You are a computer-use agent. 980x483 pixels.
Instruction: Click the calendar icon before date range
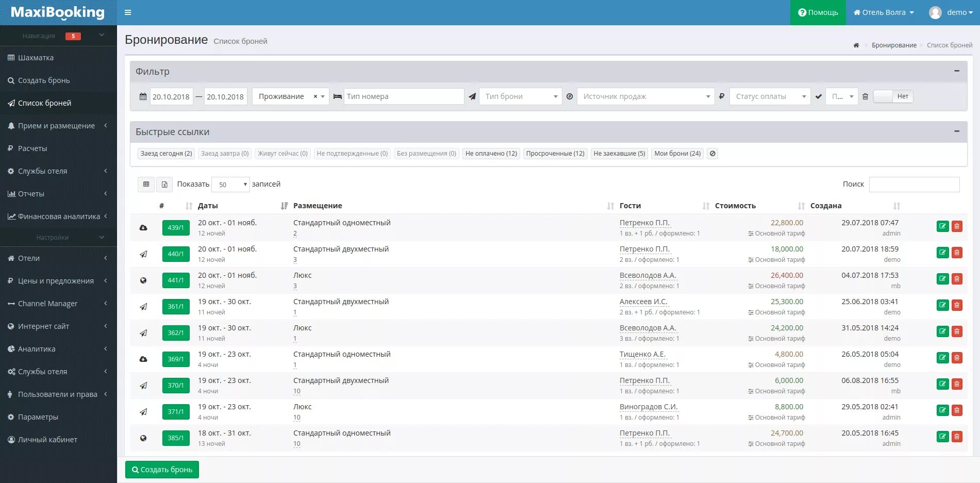point(143,96)
